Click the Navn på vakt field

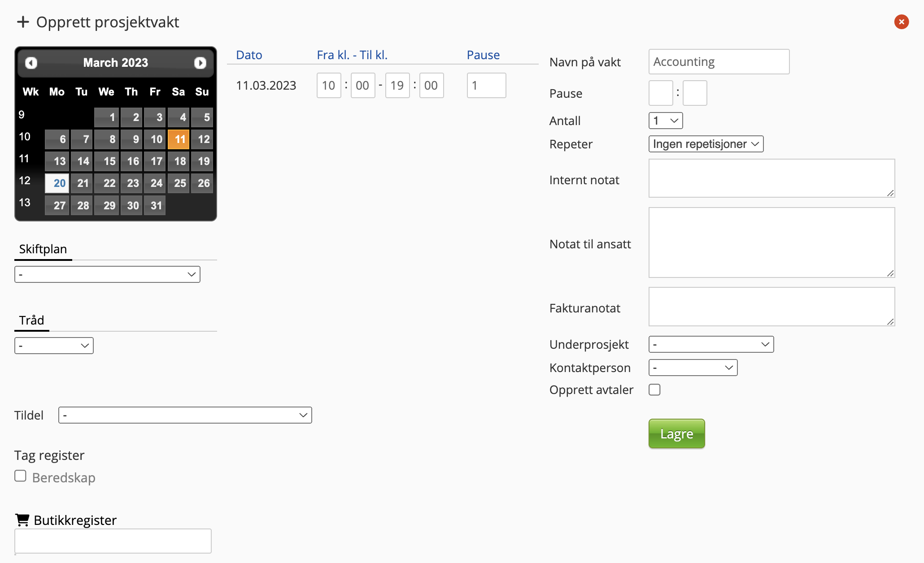[x=719, y=62]
